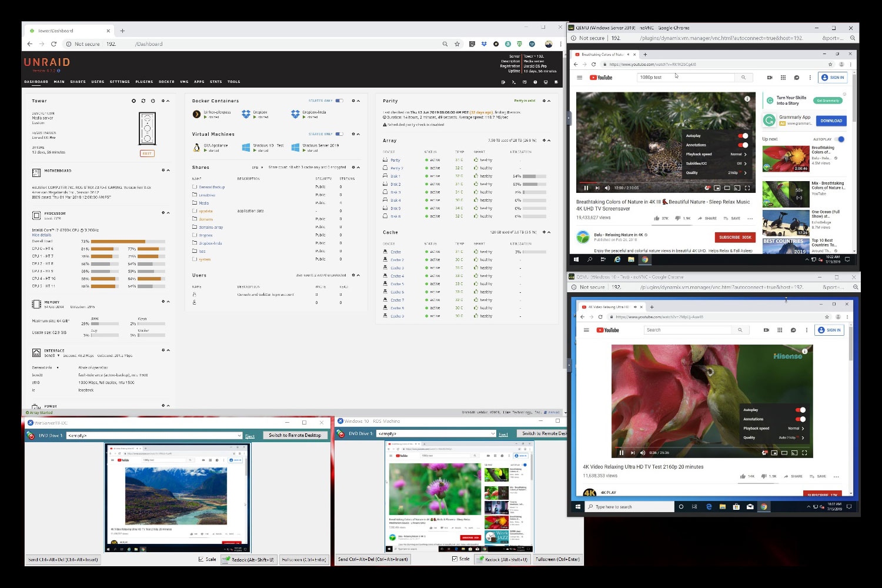Click the 1080p test YouTube search field
Screen dimensions: 882x588
point(685,78)
